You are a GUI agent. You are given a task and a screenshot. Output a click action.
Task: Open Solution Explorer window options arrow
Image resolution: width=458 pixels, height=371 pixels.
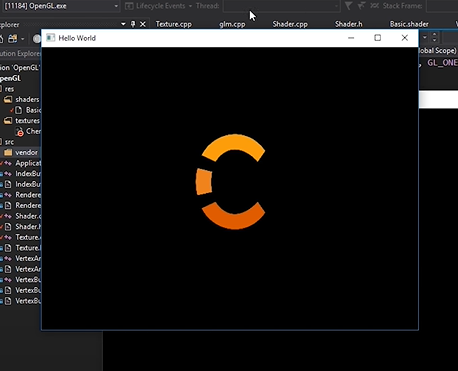[x=123, y=24]
